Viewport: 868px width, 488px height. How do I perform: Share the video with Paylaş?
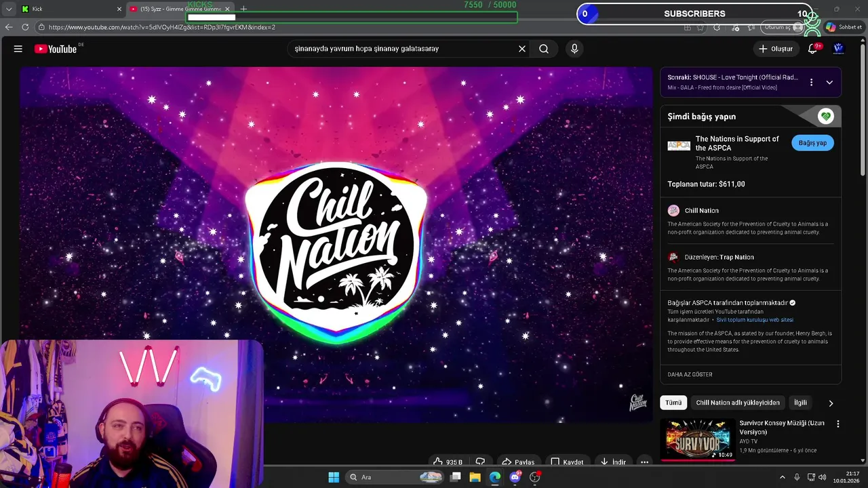coord(517,462)
